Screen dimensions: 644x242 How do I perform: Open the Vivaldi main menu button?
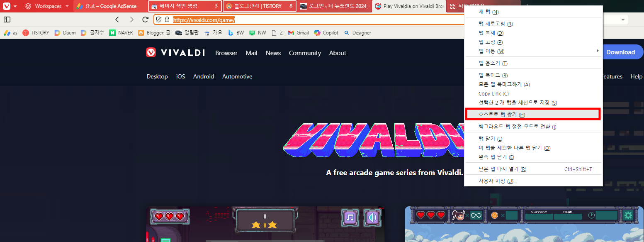7,6
